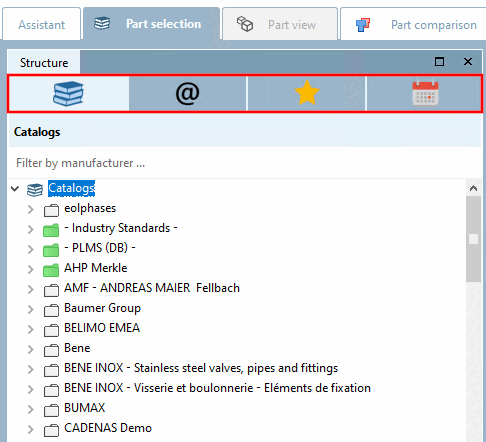486x442 pixels.
Task: Select BENE INOX Visserie et boulonnerie catalog
Action: click(217, 388)
